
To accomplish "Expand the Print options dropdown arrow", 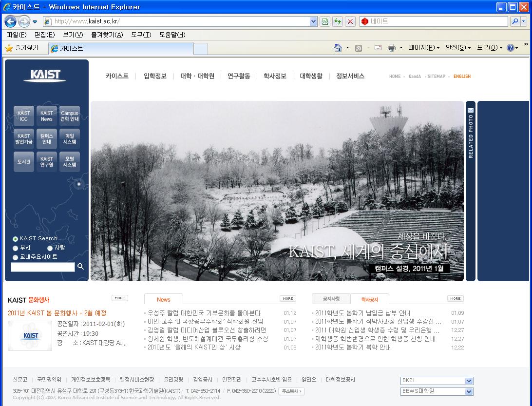I will (401, 48).
